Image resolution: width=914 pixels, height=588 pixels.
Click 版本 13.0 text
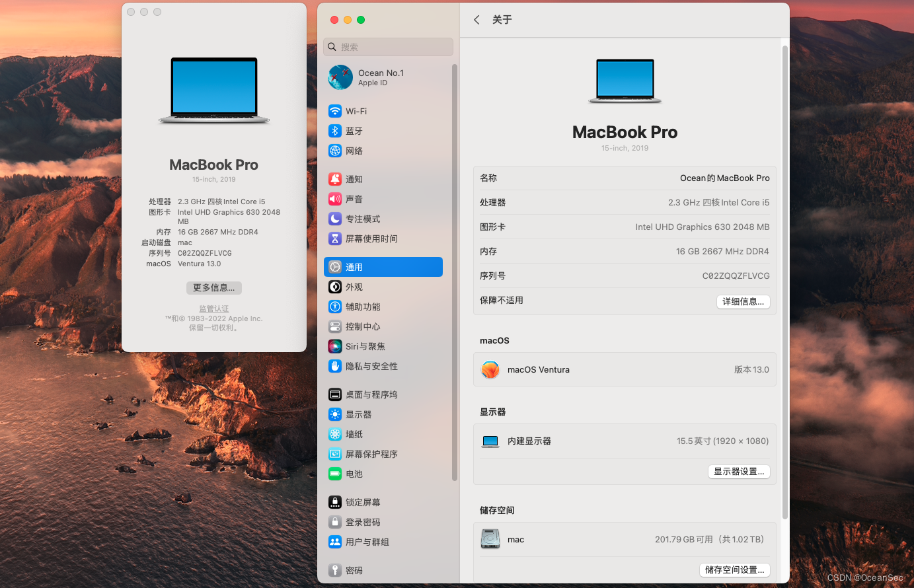click(751, 369)
